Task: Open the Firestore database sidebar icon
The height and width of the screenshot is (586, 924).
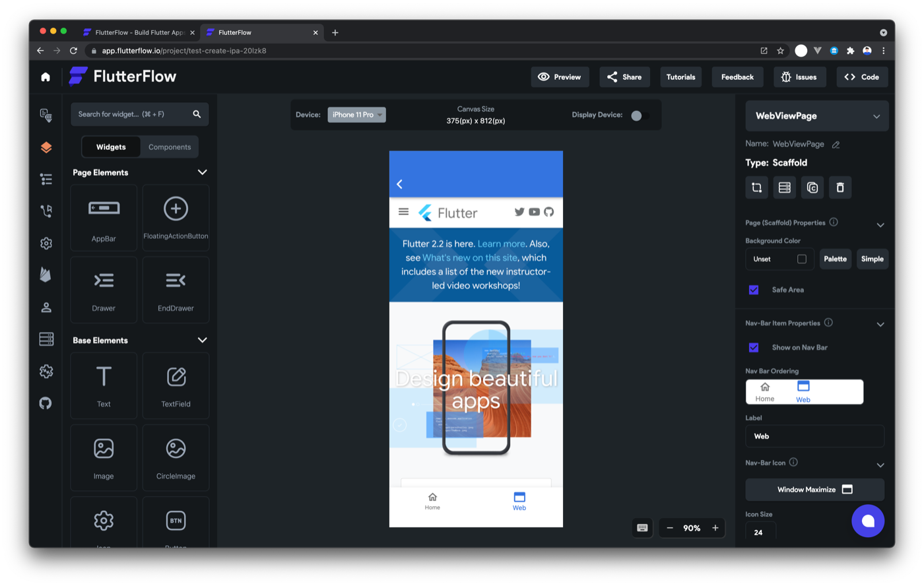Action: 46,339
